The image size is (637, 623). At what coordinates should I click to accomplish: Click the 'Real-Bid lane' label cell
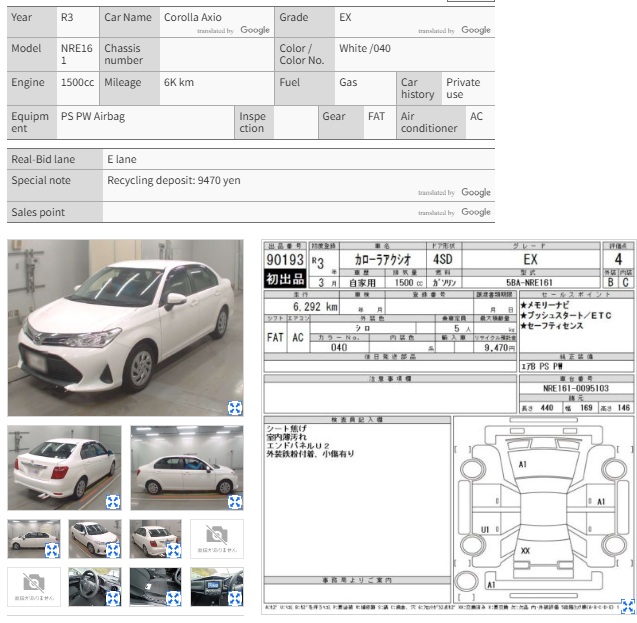[55, 159]
